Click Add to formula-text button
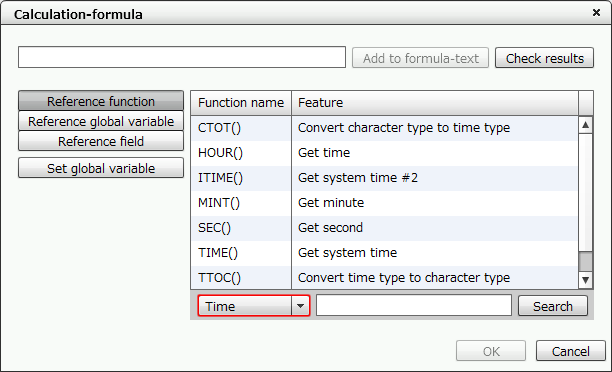 420,58
